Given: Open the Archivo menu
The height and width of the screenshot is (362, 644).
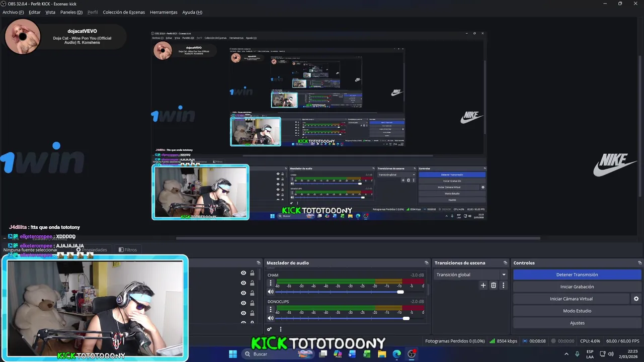Looking at the screenshot, I should pyautogui.click(x=13, y=12).
